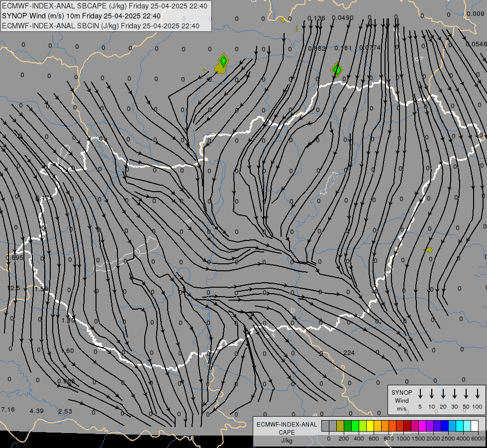Viewport: 487px width, 448px height.
Task: Click the green diamond below the 0.181 value
Action: [337, 69]
